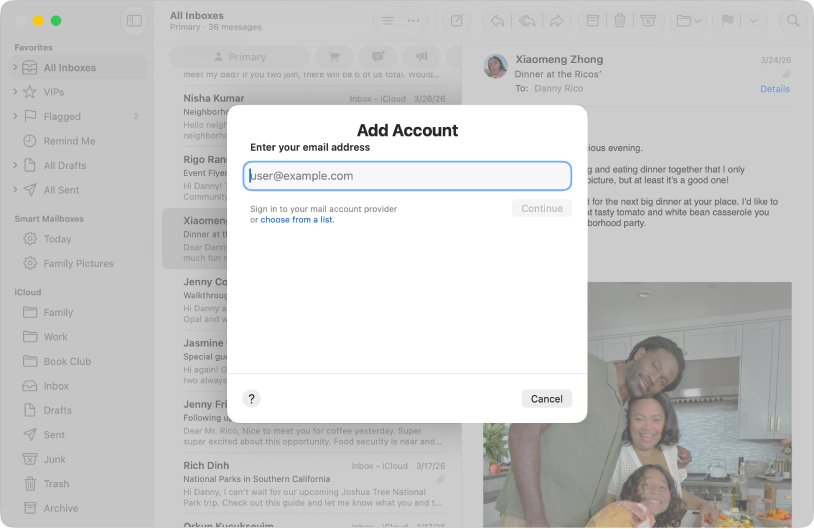Image resolution: width=814 pixels, height=529 pixels.
Task: Show message Details link
Action: 775,89
